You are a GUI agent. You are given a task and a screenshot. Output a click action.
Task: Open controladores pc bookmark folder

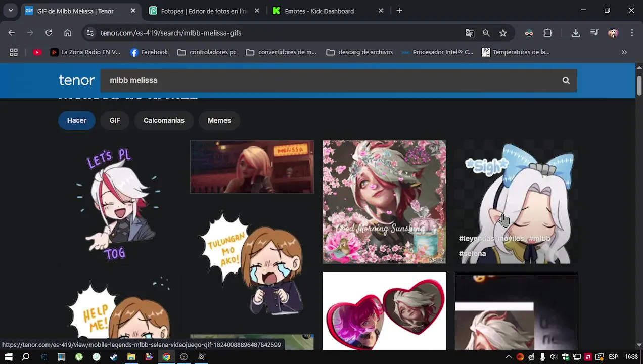[x=207, y=52]
